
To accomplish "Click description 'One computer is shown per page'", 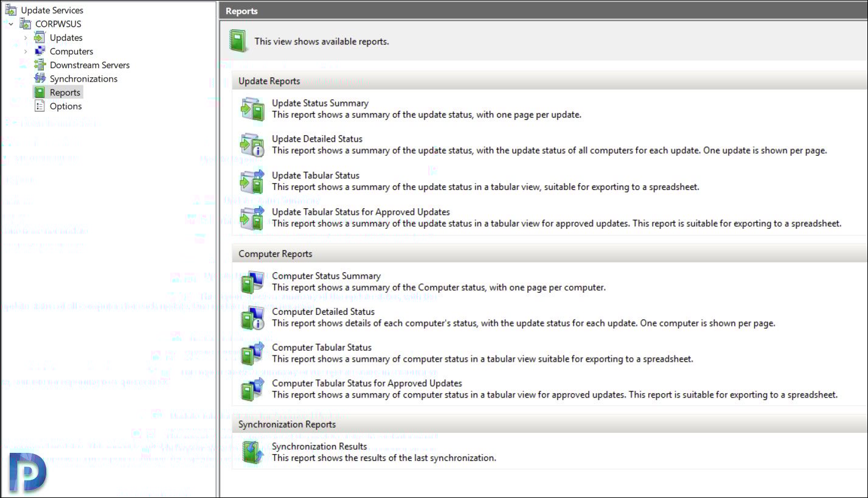I will pyautogui.click(x=707, y=323).
